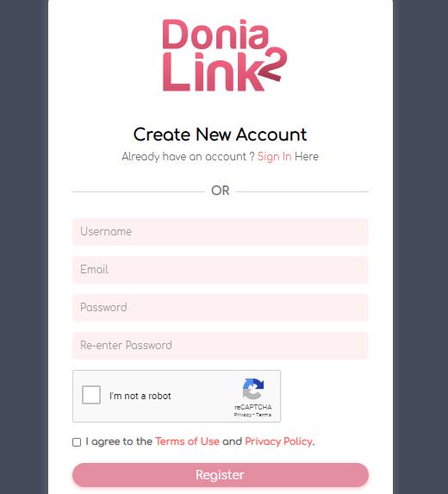Click the 'I agree to the' label text
Viewport: 448px width, 494px height.
pyautogui.click(x=119, y=441)
